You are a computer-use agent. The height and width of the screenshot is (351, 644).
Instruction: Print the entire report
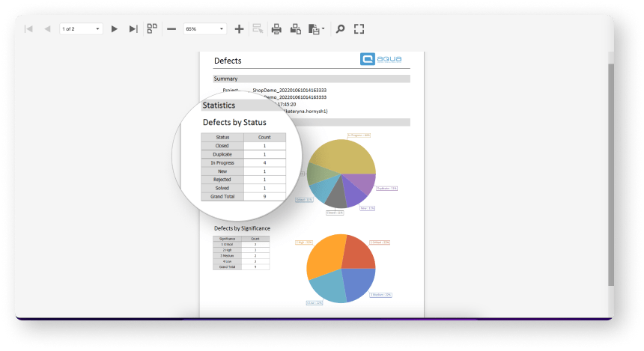pyautogui.click(x=276, y=29)
